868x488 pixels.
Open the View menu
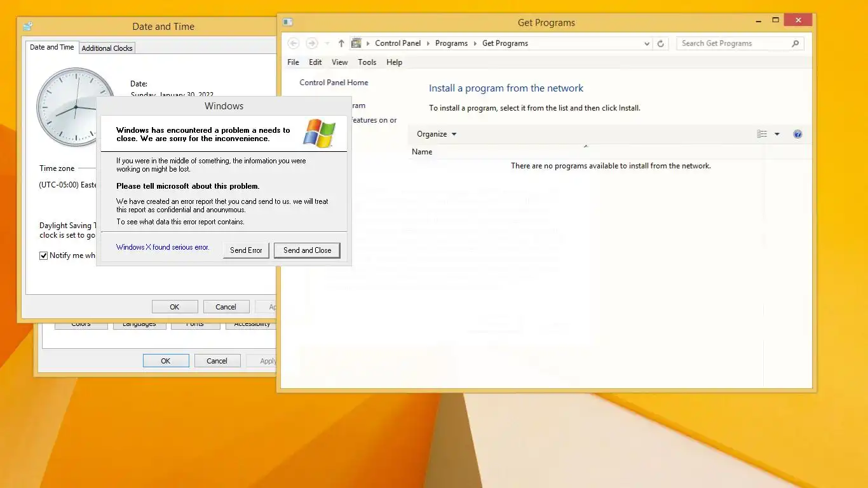pyautogui.click(x=340, y=62)
